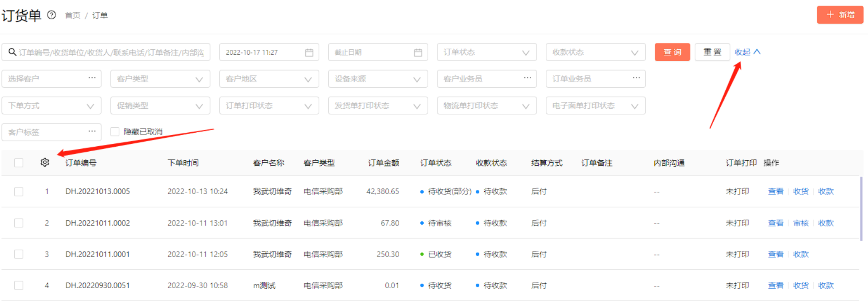Expand the 订单状态 dropdown

487,52
